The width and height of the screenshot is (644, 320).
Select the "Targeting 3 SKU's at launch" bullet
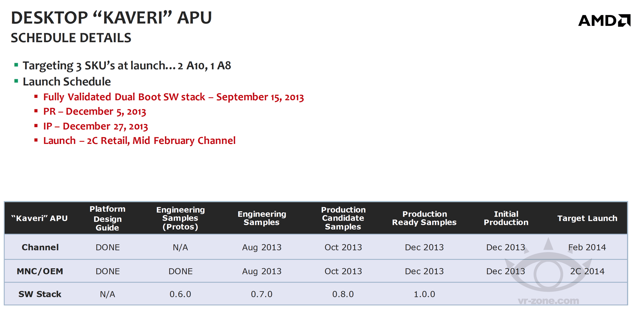tap(127, 66)
